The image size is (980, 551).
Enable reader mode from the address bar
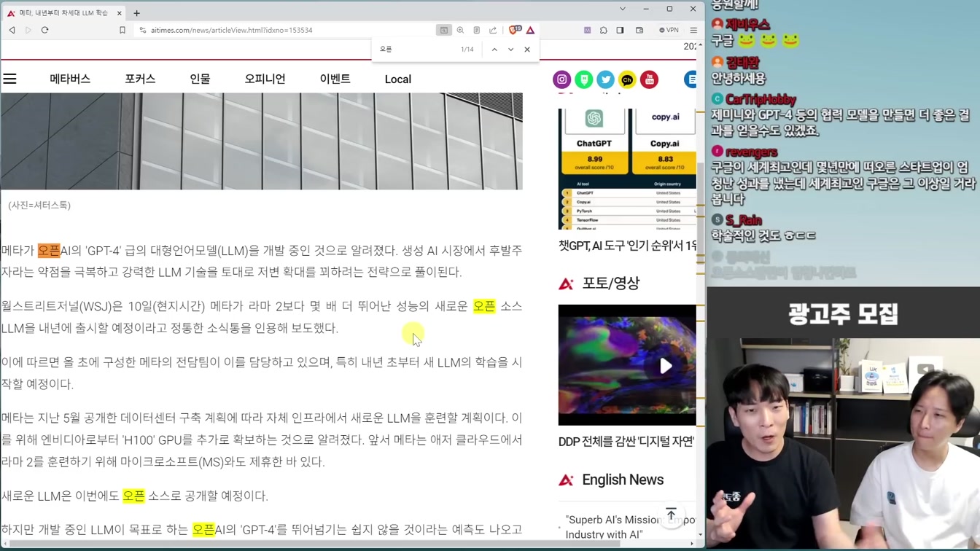[476, 30]
